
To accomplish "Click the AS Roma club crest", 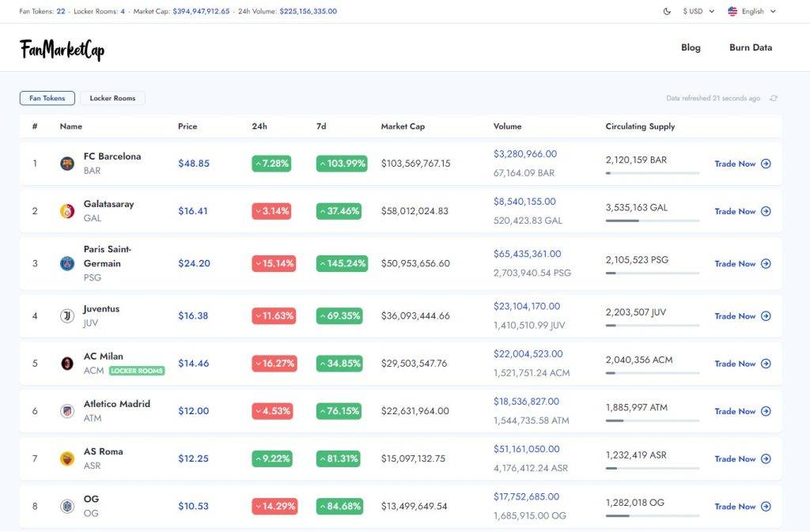I will tap(67, 458).
